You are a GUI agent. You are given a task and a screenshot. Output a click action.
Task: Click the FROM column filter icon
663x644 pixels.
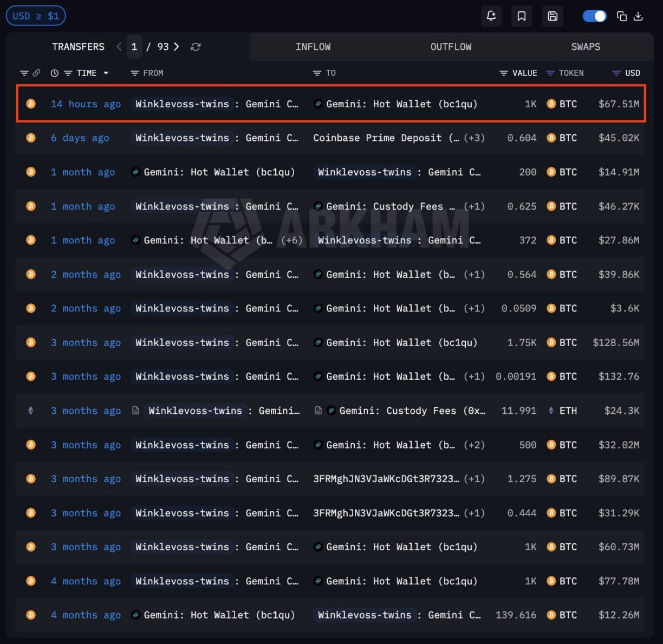pos(135,73)
